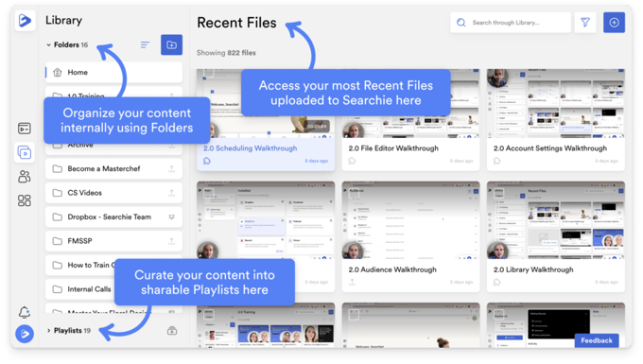Select the Home folder item
This screenshot has width=643, height=364.
[113, 72]
